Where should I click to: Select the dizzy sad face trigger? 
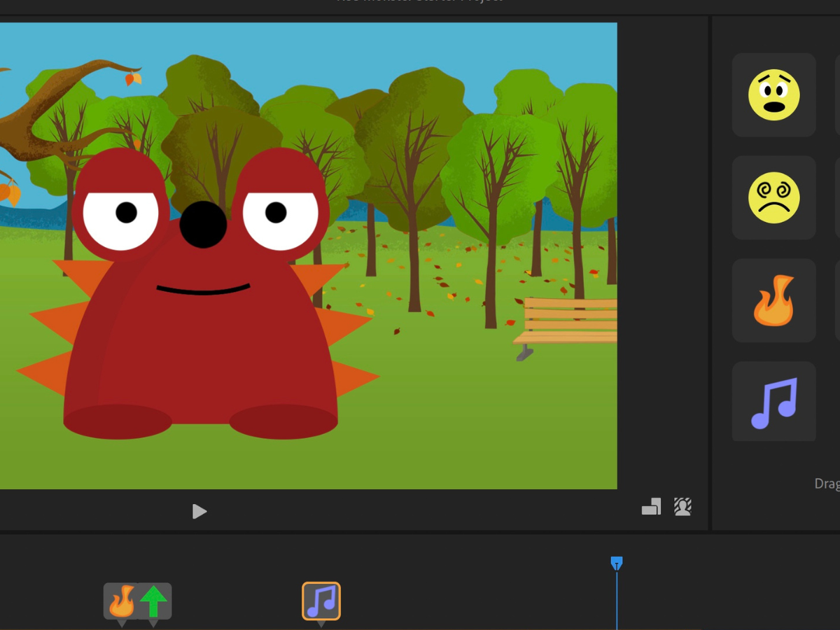click(773, 197)
